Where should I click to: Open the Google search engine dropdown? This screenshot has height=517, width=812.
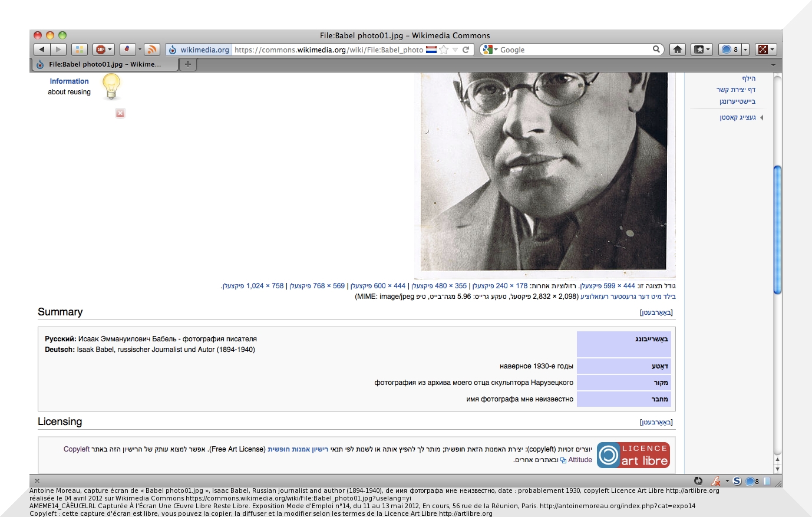[x=490, y=50]
